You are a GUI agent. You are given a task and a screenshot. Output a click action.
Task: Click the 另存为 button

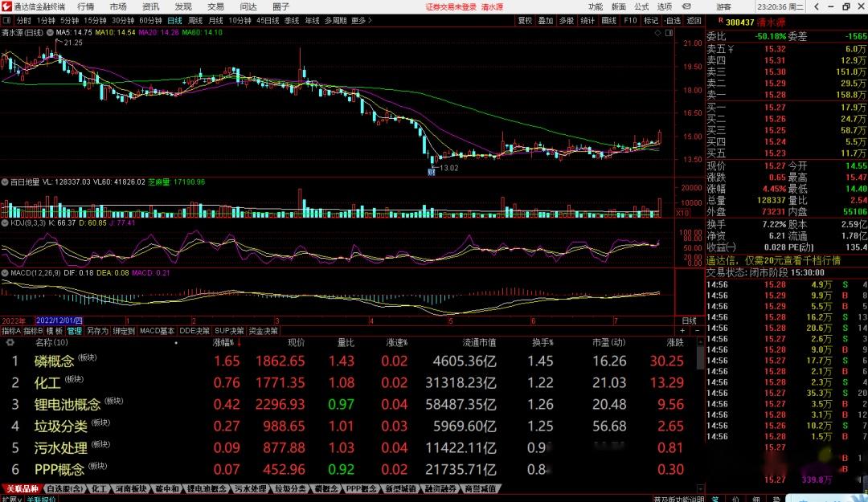pyautogui.click(x=97, y=331)
